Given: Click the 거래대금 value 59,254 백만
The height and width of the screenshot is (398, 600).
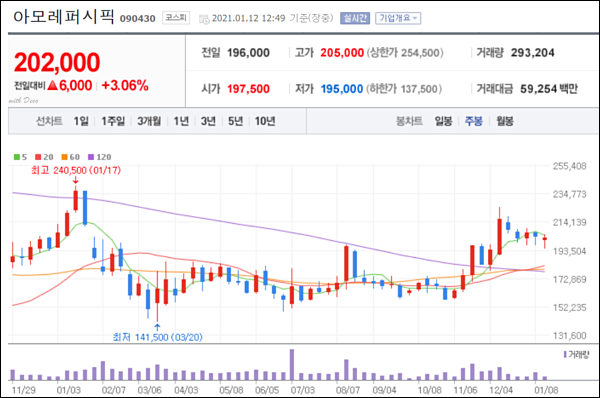Looking at the screenshot, I should coord(549,89).
